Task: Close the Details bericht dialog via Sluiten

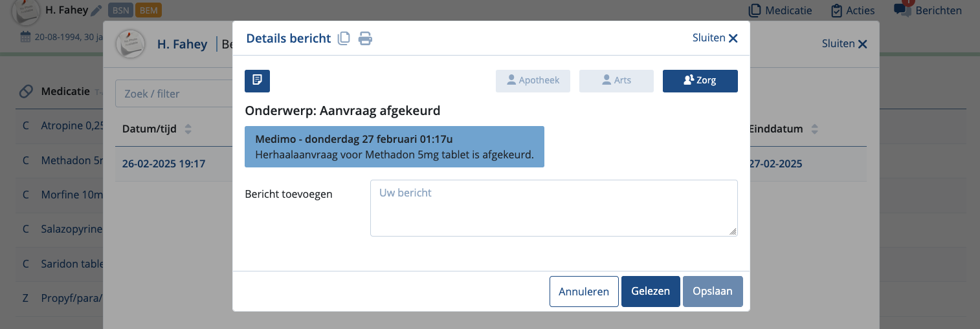Action: (715, 38)
